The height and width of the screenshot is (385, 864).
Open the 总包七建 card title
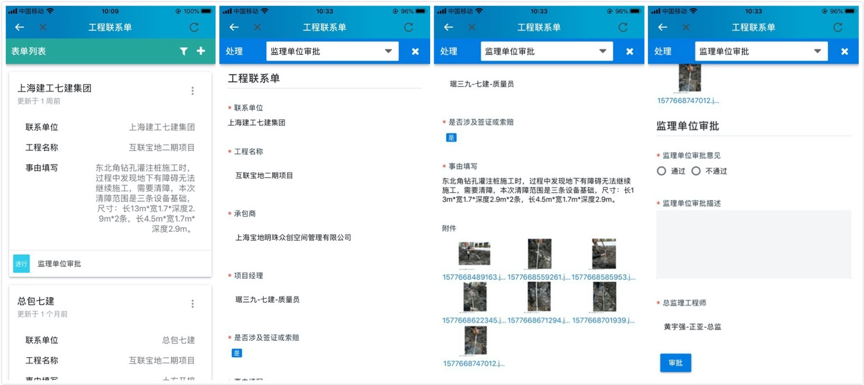[x=36, y=301]
